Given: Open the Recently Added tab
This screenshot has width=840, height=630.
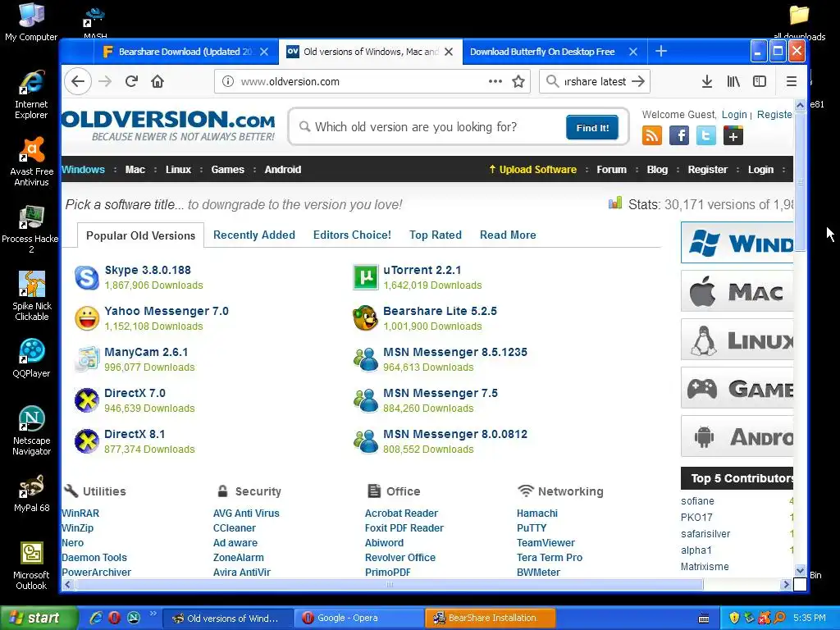Looking at the screenshot, I should pos(254,235).
